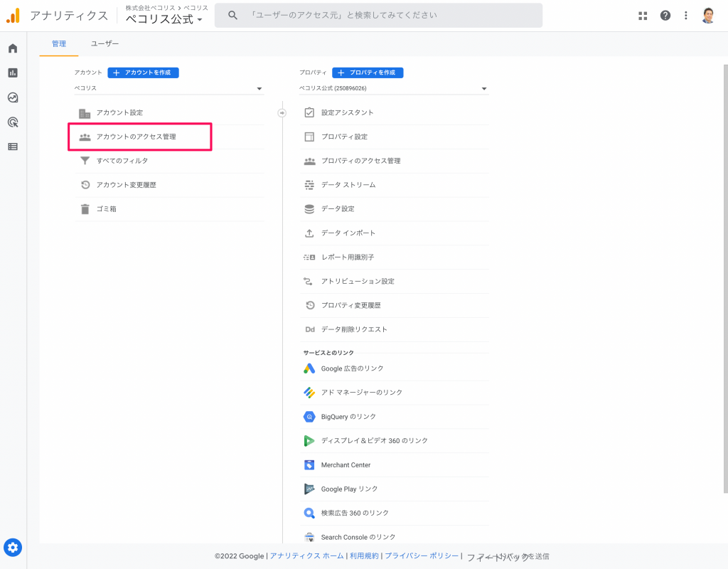Click the Ad Manager link icon
Screen dimensions: 728x569
(309, 393)
